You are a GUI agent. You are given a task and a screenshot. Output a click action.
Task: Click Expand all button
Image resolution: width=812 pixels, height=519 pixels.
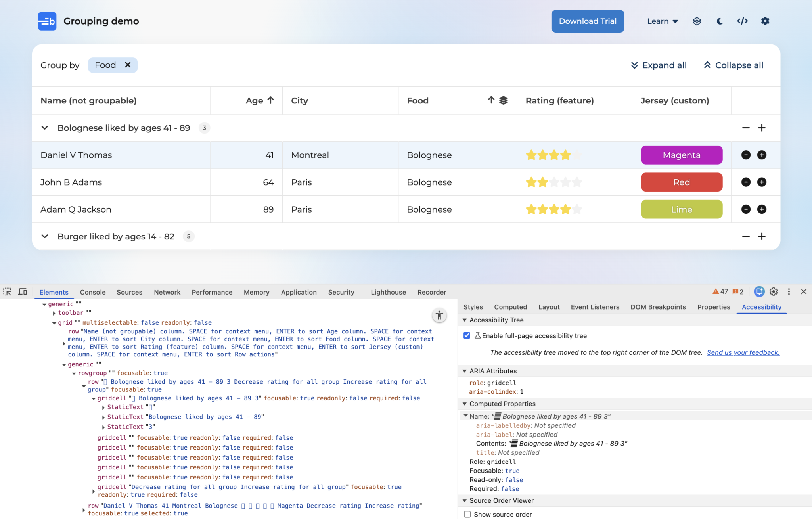click(x=659, y=65)
